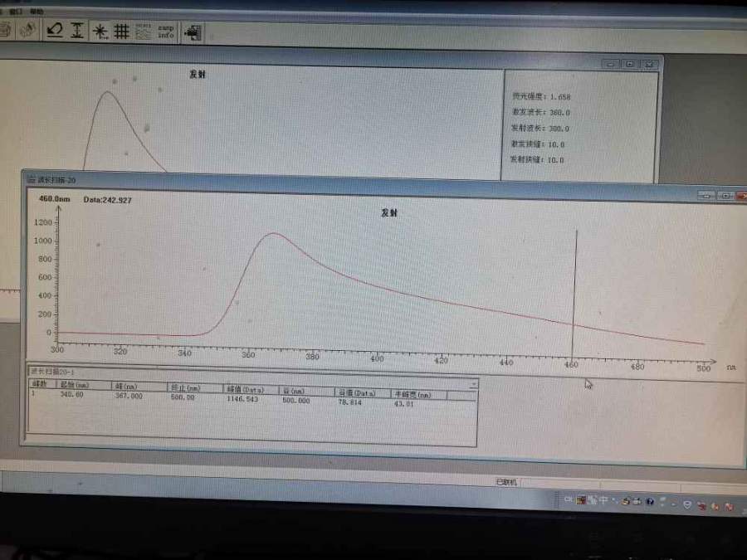Click the 荧光强度 1.658 value in back window
Viewport: 747px width, 560px height.
click(x=559, y=97)
